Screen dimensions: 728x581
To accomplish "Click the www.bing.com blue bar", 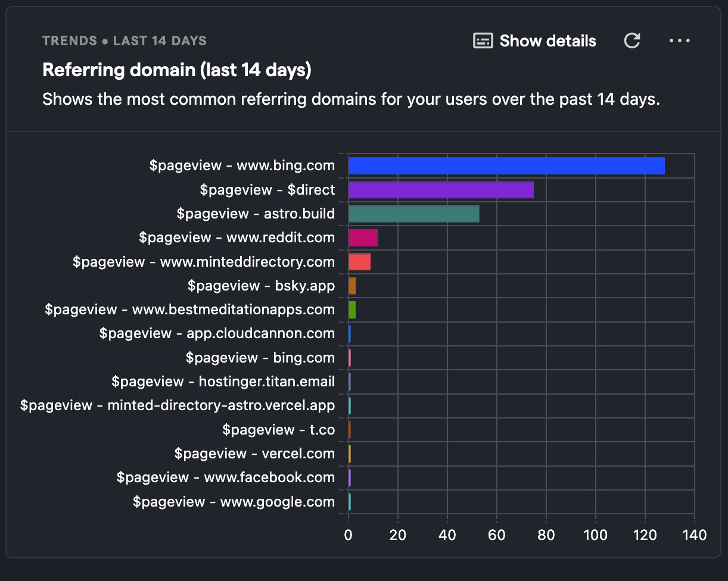I will 506,165.
